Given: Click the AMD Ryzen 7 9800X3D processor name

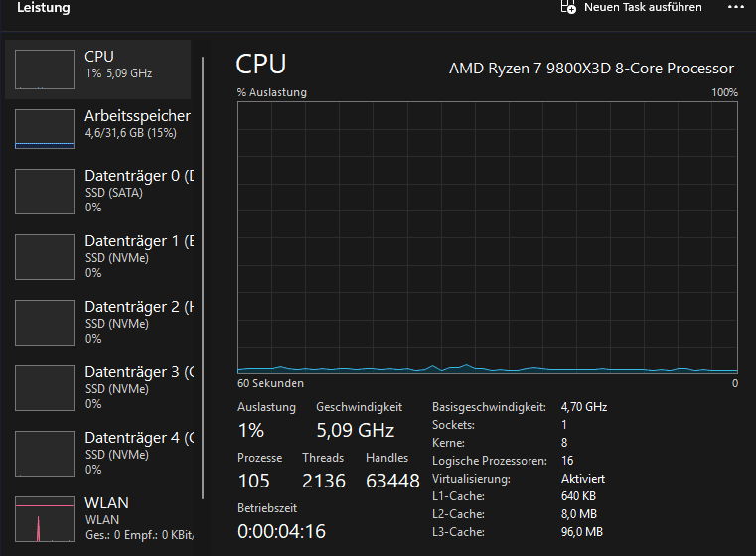Looking at the screenshot, I should [591, 69].
